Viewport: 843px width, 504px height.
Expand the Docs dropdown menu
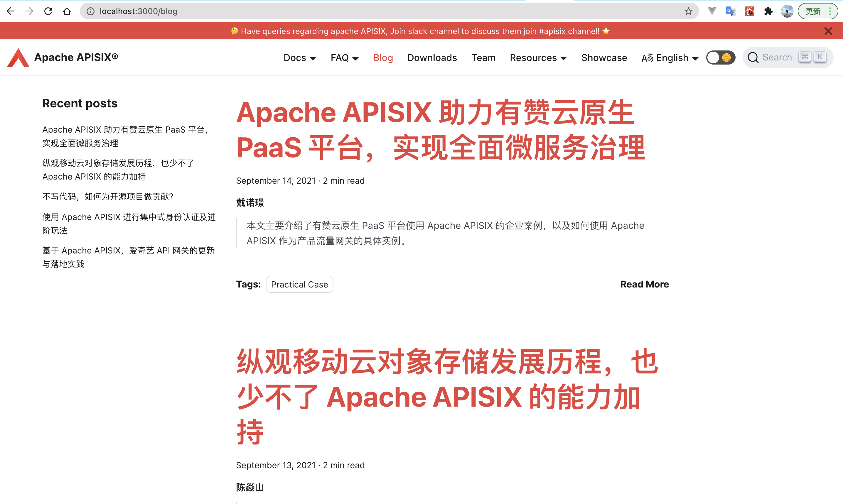click(300, 58)
